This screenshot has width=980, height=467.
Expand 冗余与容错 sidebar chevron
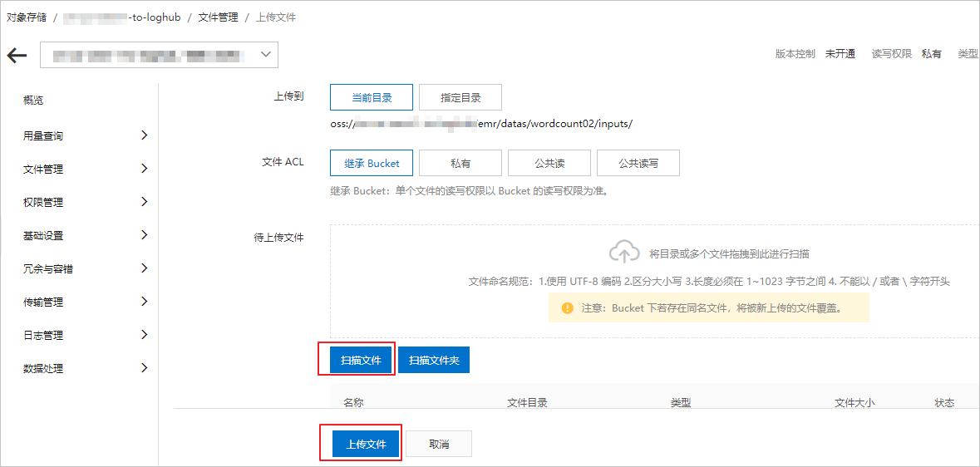coord(145,268)
